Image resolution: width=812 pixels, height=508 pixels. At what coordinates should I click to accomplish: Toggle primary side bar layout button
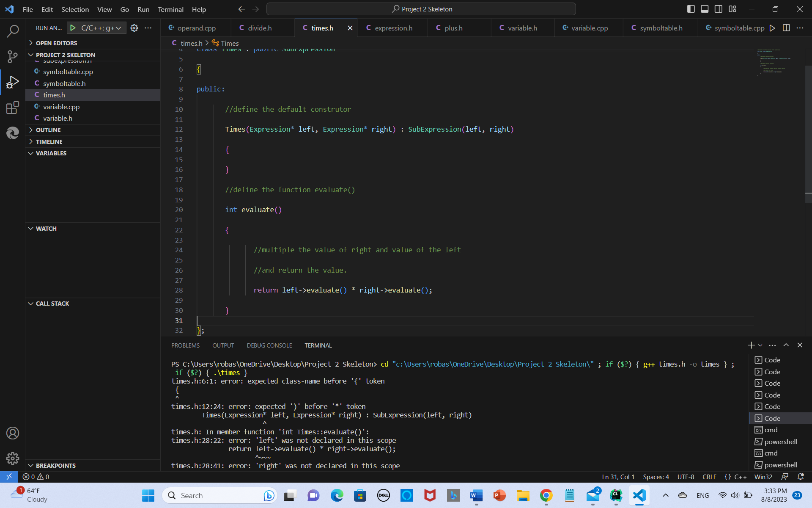(x=691, y=9)
